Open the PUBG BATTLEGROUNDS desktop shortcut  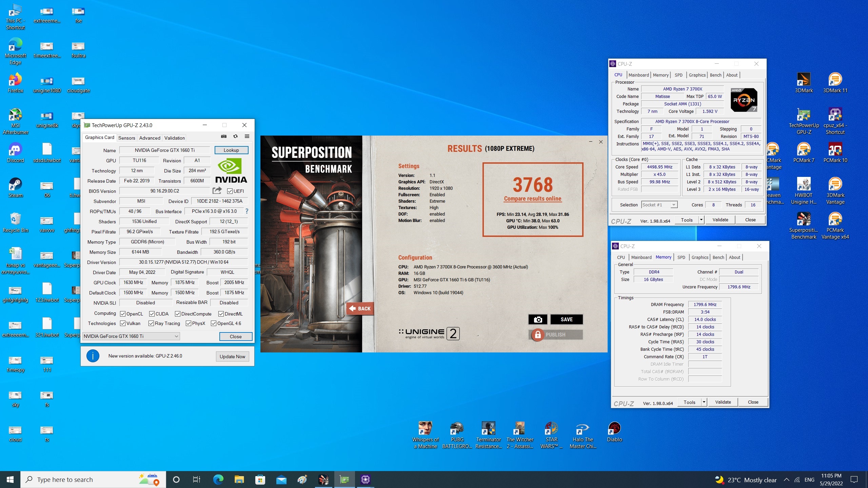(x=457, y=435)
